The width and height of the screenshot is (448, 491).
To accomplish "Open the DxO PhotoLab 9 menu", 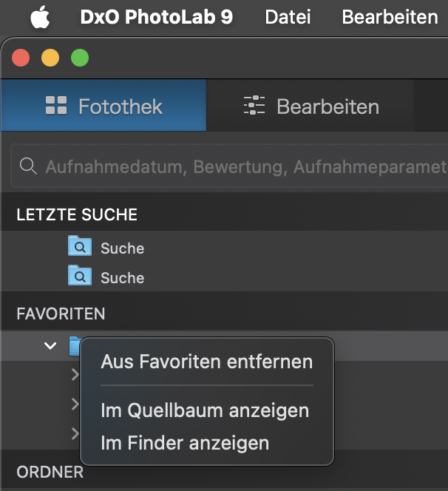I will click(x=156, y=17).
